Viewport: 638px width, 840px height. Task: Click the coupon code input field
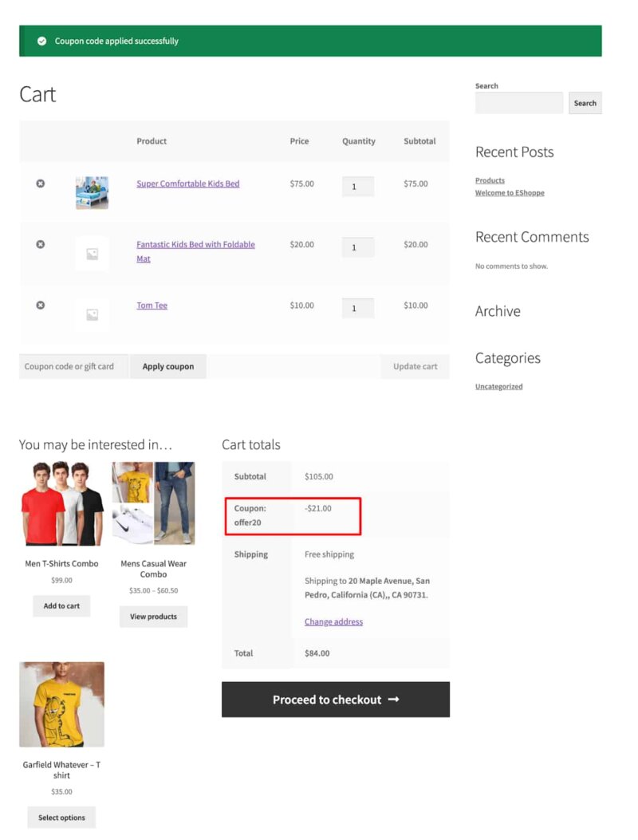pos(72,366)
